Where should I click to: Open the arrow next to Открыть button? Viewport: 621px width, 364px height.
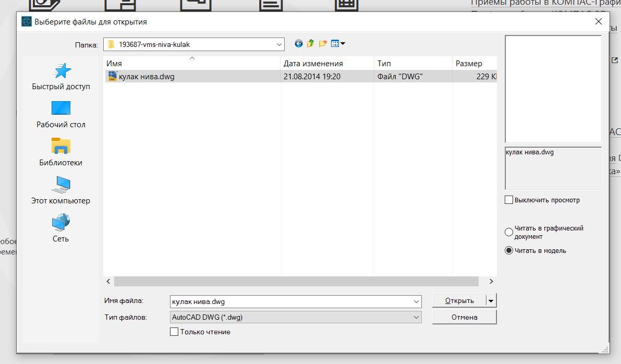[x=491, y=300]
